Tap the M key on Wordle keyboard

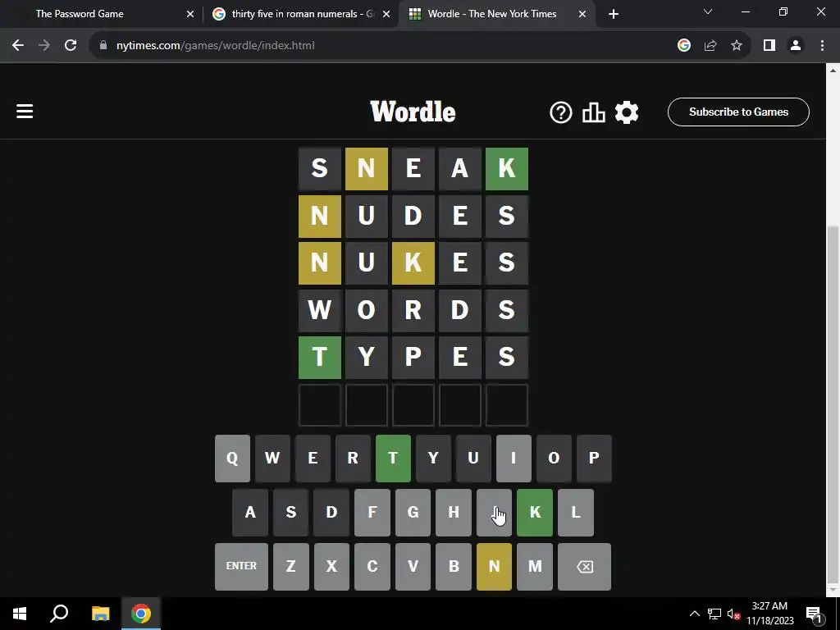coord(535,566)
